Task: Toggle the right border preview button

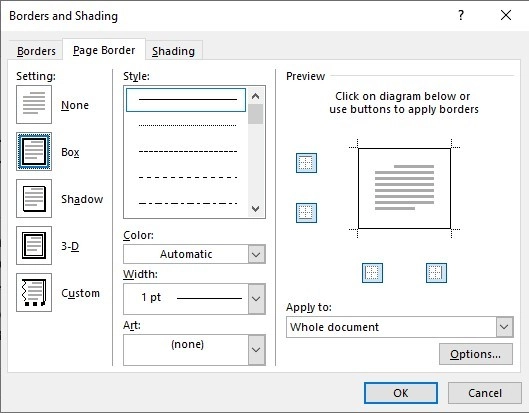Action: coord(436,273)
